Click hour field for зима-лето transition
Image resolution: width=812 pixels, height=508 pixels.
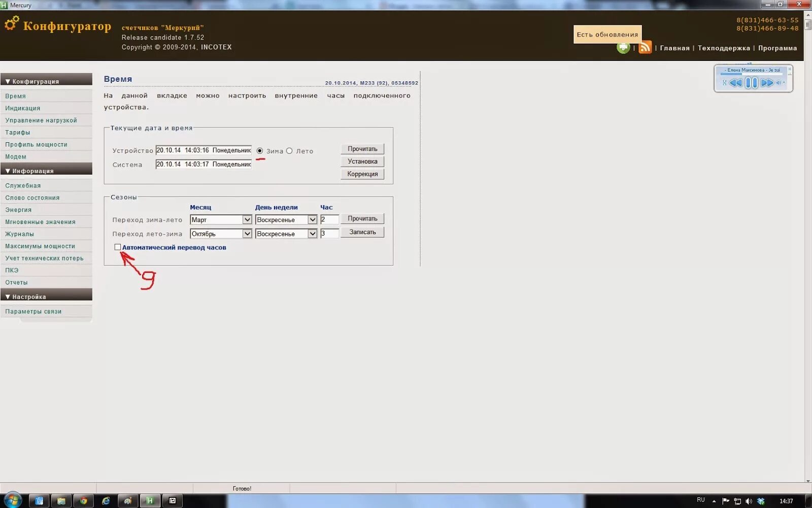329,219
